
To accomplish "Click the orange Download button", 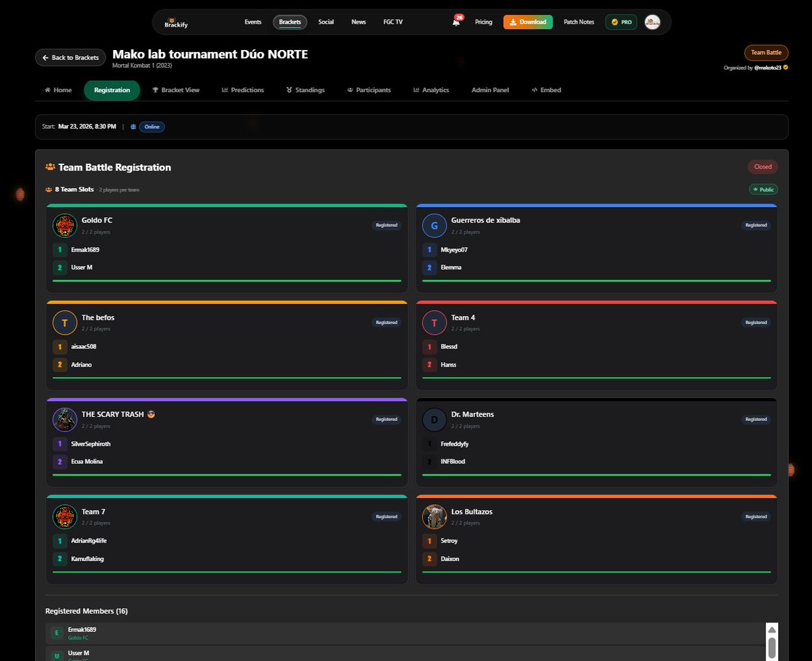I will tap(528, 22).
